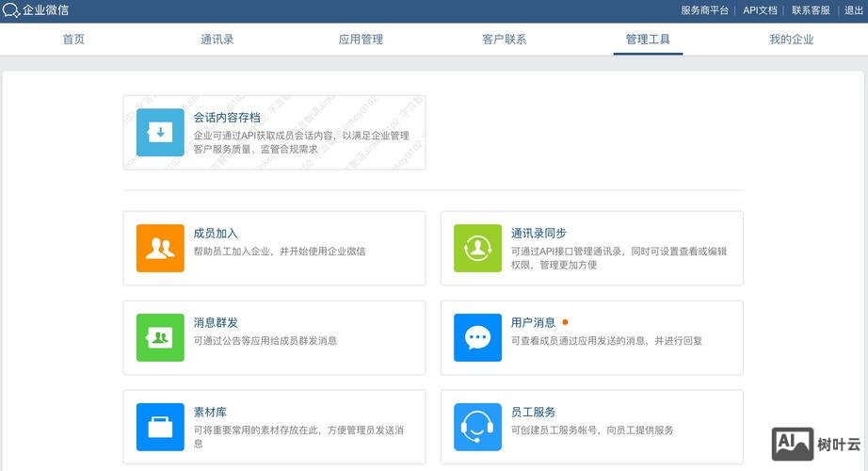The height and width of the screenshot is (471, 868).
Task: Go to the 首页 tab
Action: coord(73,40)
